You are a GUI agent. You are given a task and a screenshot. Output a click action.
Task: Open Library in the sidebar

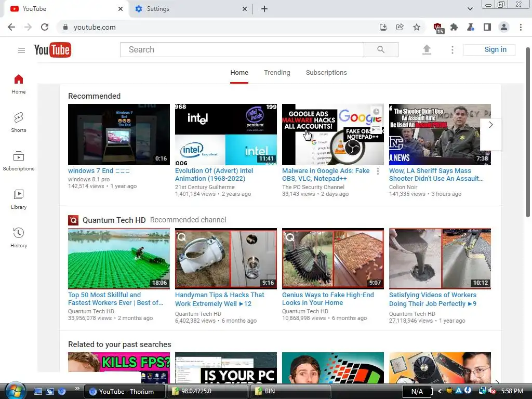[19, 199]
